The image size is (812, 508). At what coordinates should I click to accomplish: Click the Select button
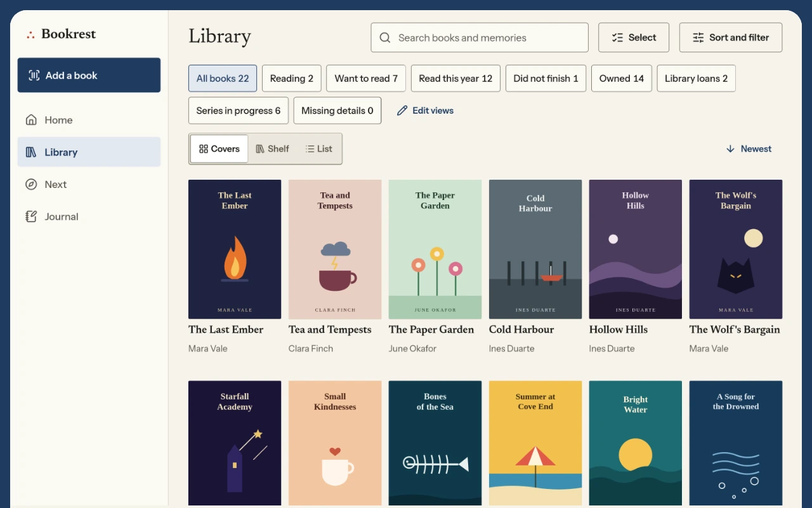click(x=634, y=37)
